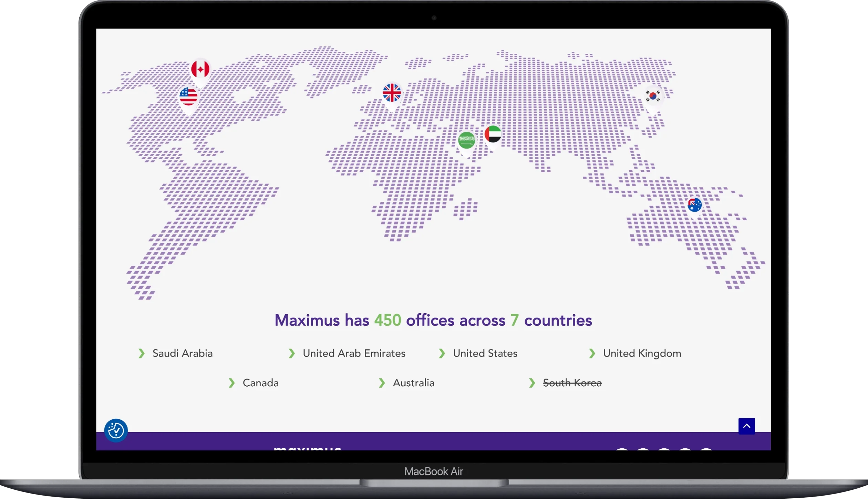
Task: Click the word 'Maximus' in the heading
Action: point(307,320)
